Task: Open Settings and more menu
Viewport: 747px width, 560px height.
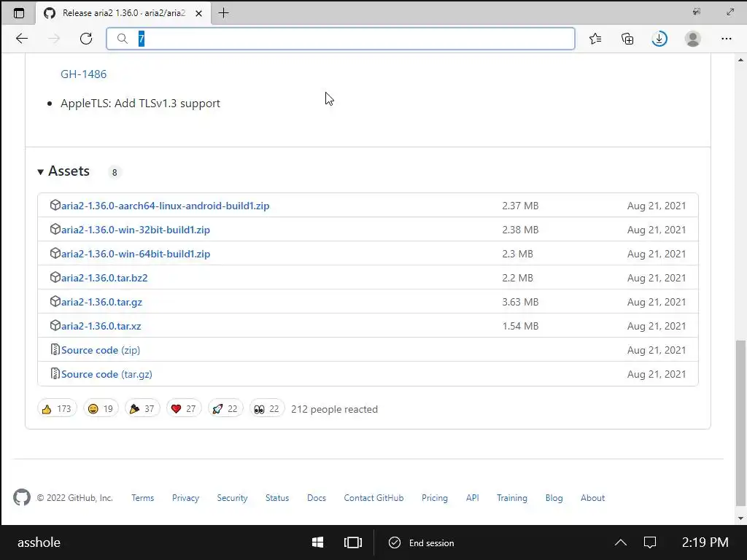Action: click(x=726, y=39)
